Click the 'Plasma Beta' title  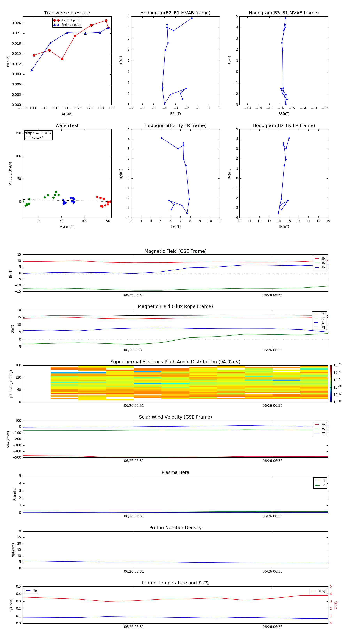(175, 472)
